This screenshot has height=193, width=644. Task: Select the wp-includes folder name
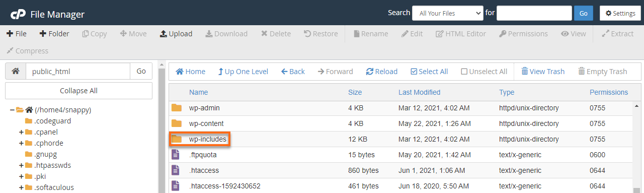[208, 139]
